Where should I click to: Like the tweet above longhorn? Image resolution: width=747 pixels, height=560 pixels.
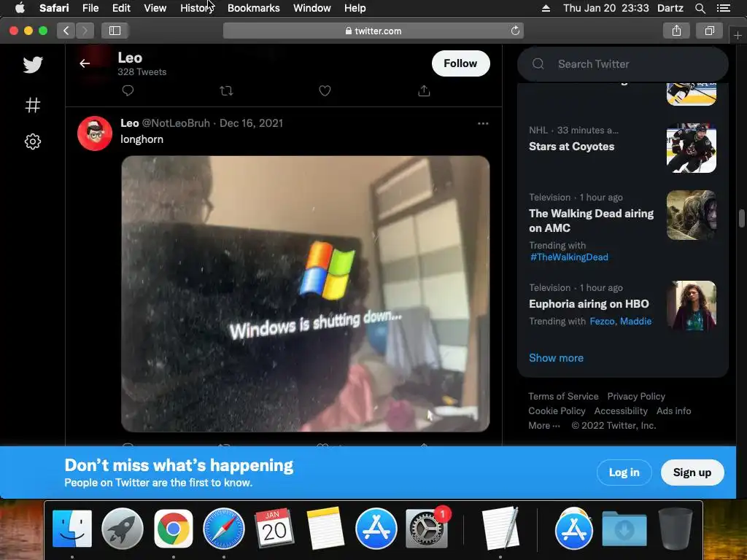(x=325, y=90)
